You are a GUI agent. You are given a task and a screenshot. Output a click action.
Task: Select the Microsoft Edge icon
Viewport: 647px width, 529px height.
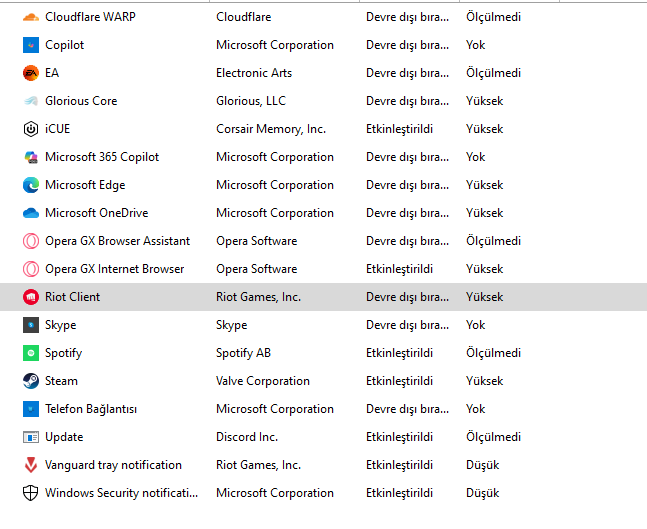[x=30, y=185]
